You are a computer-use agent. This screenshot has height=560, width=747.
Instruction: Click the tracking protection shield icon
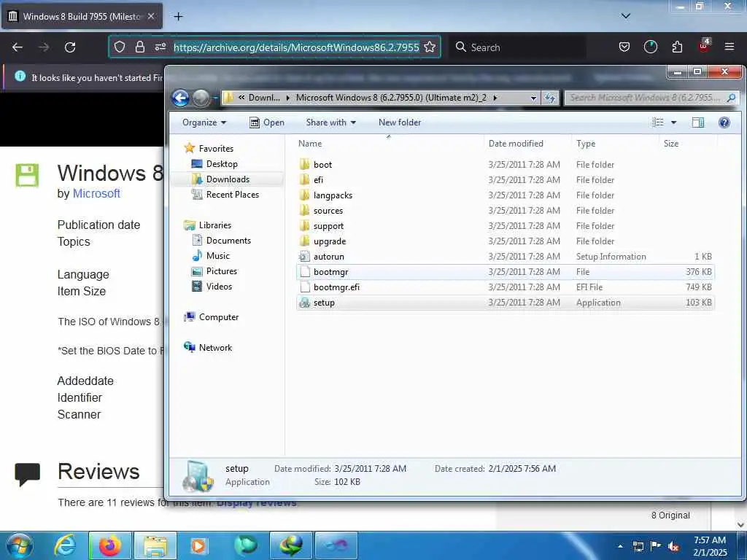(x=120, y=47)
